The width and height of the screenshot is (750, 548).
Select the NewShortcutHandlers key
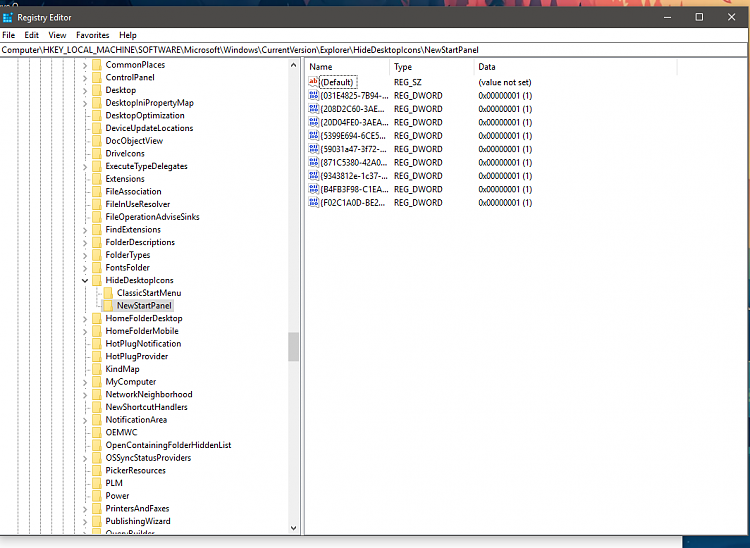tap(146, 407)
